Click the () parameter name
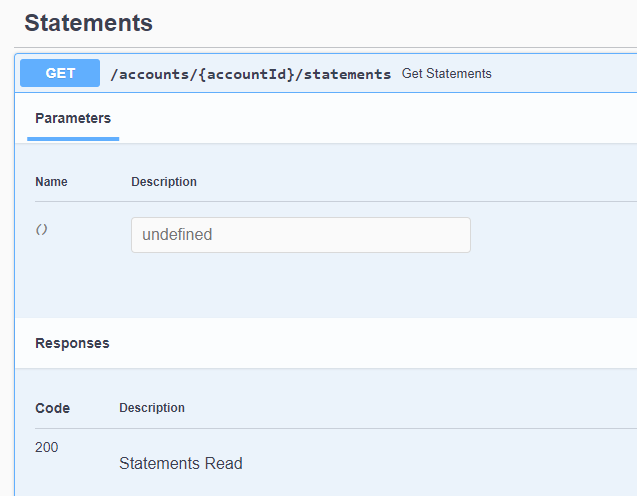637x496 pixels. [41, 230]
